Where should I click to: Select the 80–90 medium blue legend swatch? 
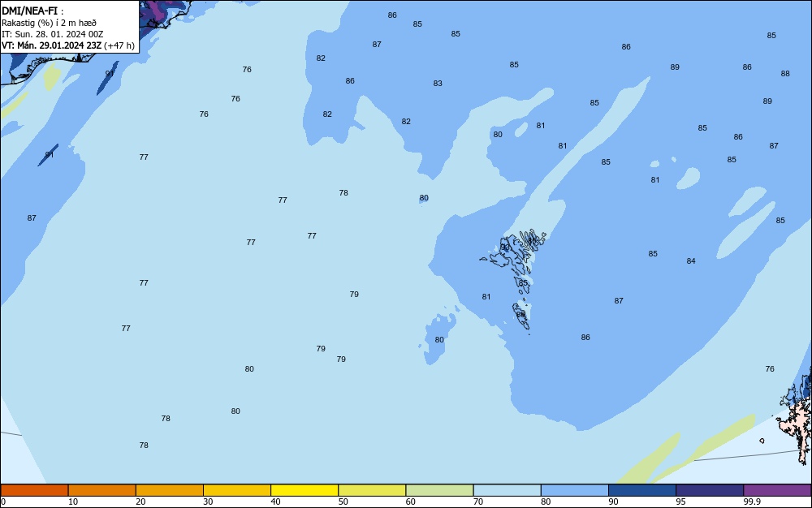click(x=575, y=490)
